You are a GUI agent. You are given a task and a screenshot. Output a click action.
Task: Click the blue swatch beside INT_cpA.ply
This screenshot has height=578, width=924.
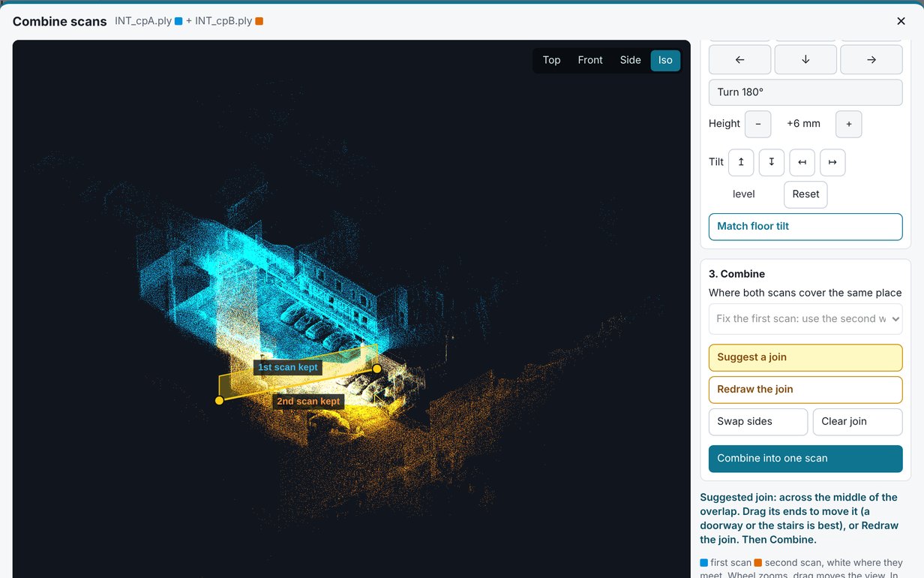tap(178, 21)
